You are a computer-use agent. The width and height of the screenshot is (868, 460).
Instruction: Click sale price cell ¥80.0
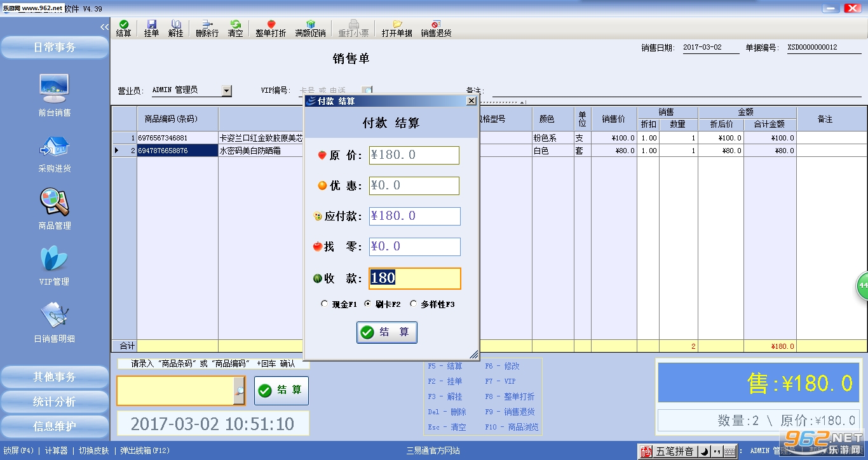pos(614,151)
